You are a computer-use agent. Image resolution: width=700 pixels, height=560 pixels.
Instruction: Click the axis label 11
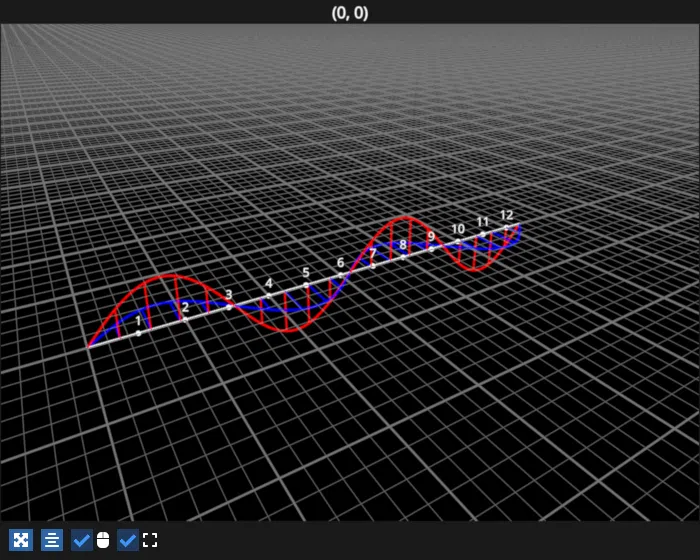coord(483,222)
